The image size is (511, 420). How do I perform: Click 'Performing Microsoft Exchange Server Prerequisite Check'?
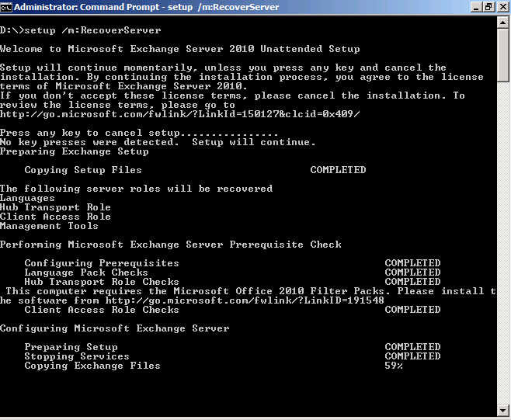click(x=171, y=245)
